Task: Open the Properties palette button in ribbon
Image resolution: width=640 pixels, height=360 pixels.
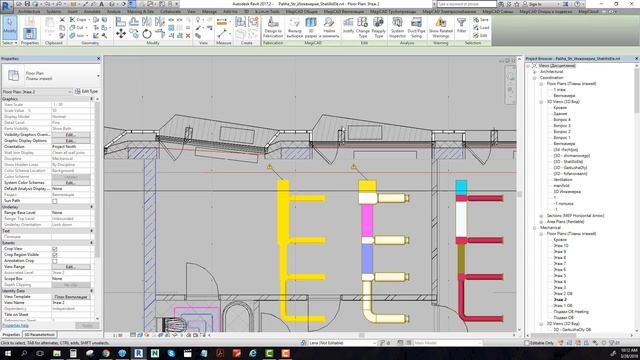Action: tap(29, 33)
